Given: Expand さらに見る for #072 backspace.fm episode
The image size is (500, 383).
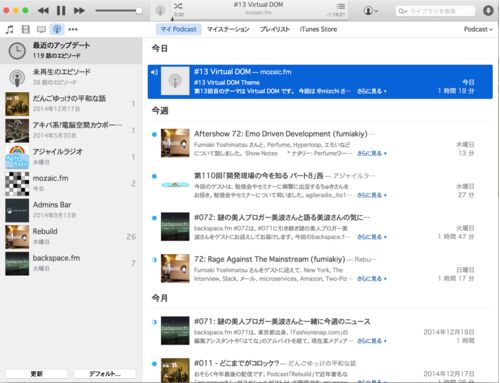Looking at the screenshot, I should coord(372,237).
